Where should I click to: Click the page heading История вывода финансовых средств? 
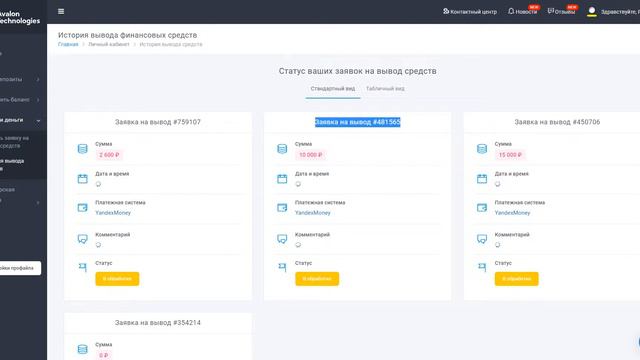(127, 35)
